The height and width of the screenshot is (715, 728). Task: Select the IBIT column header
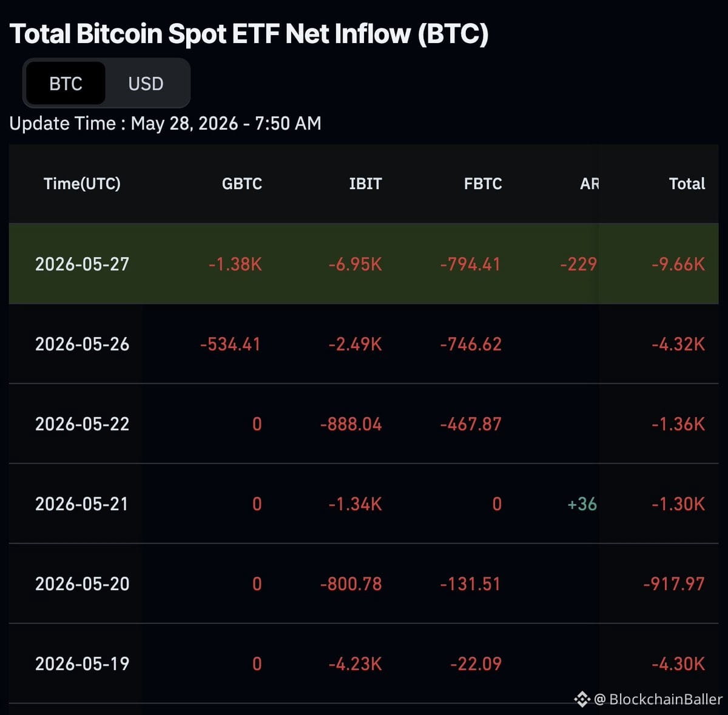pyautogui.click(x=365, y=184)
